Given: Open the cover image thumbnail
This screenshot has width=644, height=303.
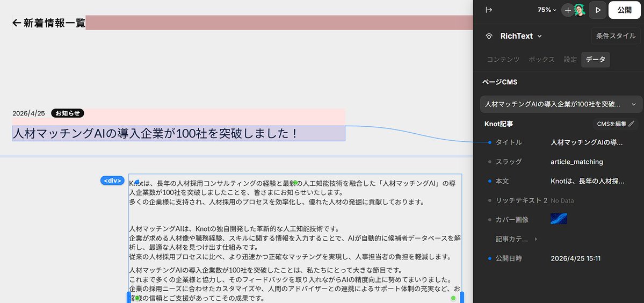Looking at the screenshot, I should (559, 219).
